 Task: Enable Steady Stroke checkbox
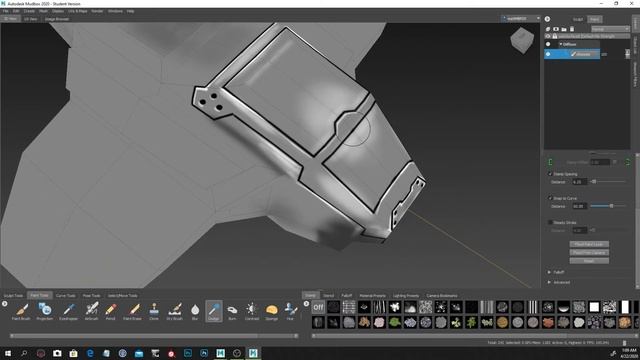click(550, 222)
